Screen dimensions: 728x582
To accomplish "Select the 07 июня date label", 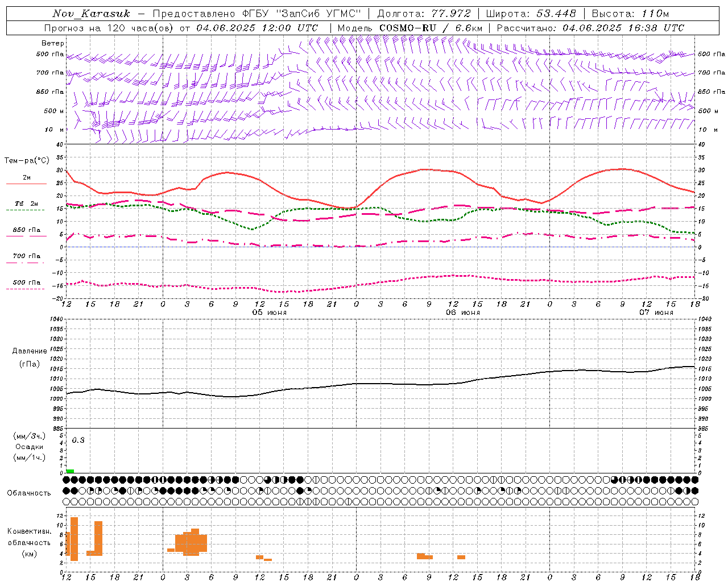I will (656, 313).
